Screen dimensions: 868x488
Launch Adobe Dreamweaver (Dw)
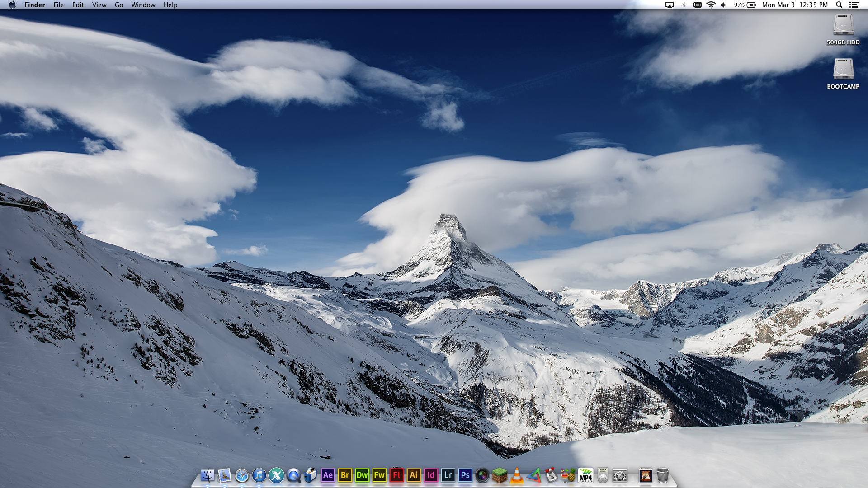362,475
